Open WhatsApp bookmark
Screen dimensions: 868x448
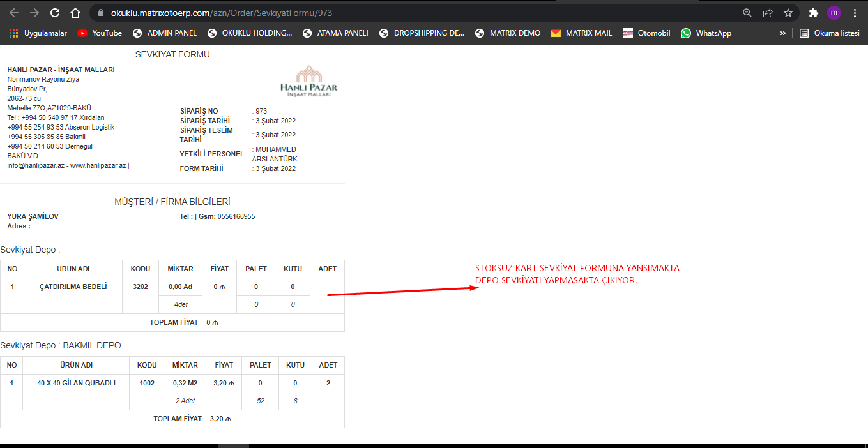[706, 33]
